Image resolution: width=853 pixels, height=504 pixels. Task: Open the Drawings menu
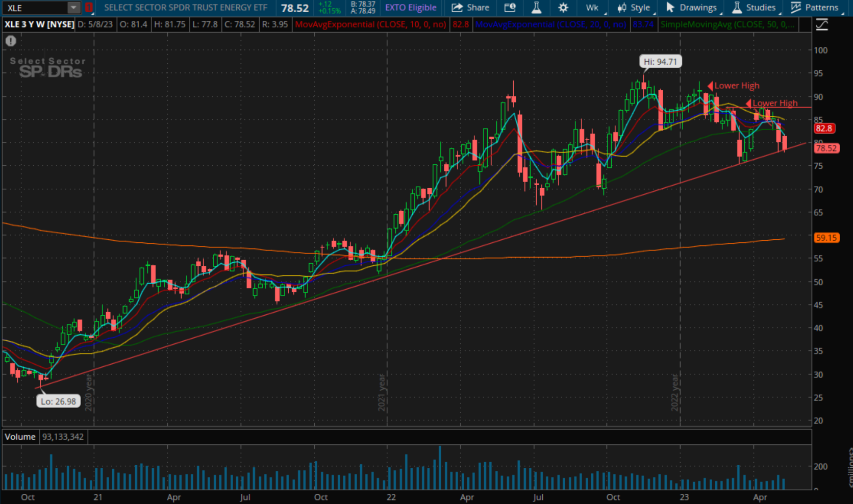(x=691, y=8)
